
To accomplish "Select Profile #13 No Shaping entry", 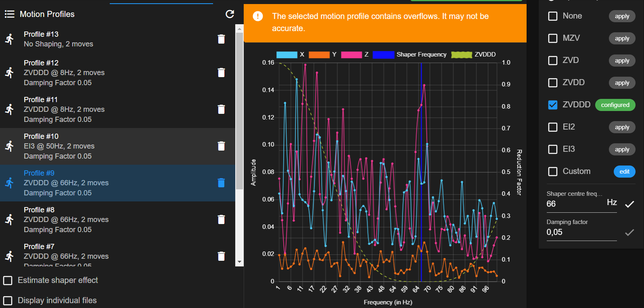I will point(117,39).
